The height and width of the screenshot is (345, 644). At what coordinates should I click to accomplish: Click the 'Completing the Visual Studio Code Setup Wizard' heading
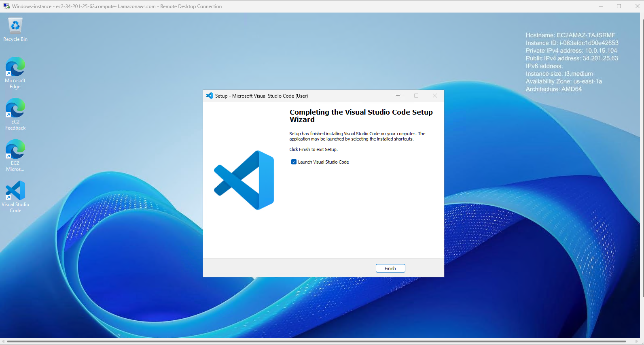coord(361,116)
